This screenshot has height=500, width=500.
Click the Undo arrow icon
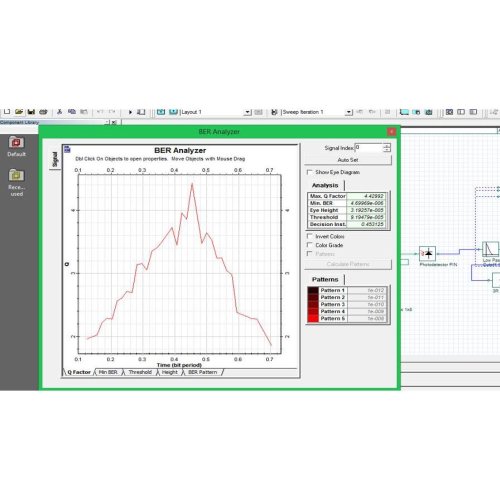click(x=100, y=112)
